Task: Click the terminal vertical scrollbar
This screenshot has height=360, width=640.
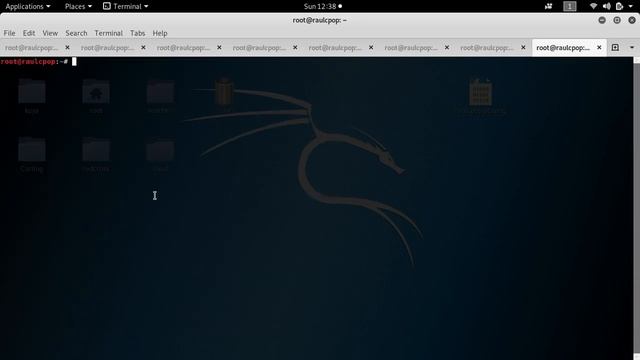Action: click(x=636, y=208)
